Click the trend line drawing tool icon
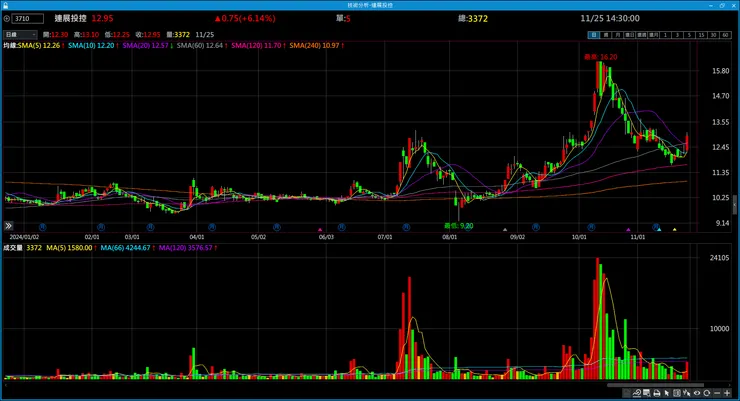 click(x=637, y=393)
